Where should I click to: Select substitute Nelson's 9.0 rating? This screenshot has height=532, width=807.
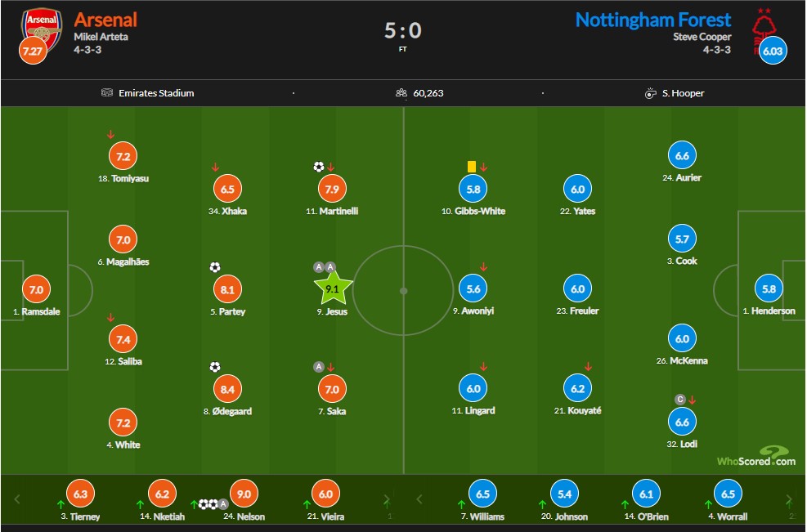click(x=244, y=494)
